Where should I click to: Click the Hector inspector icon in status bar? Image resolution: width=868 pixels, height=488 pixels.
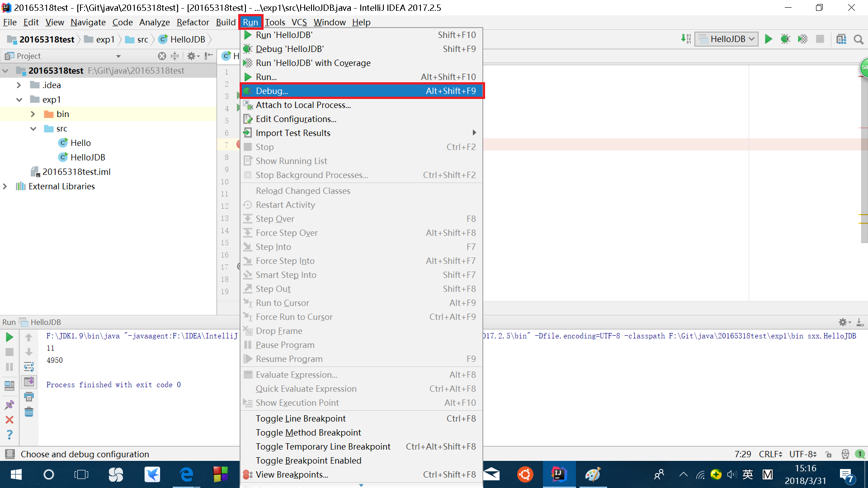pyautogui.click(x=845, y=454)
